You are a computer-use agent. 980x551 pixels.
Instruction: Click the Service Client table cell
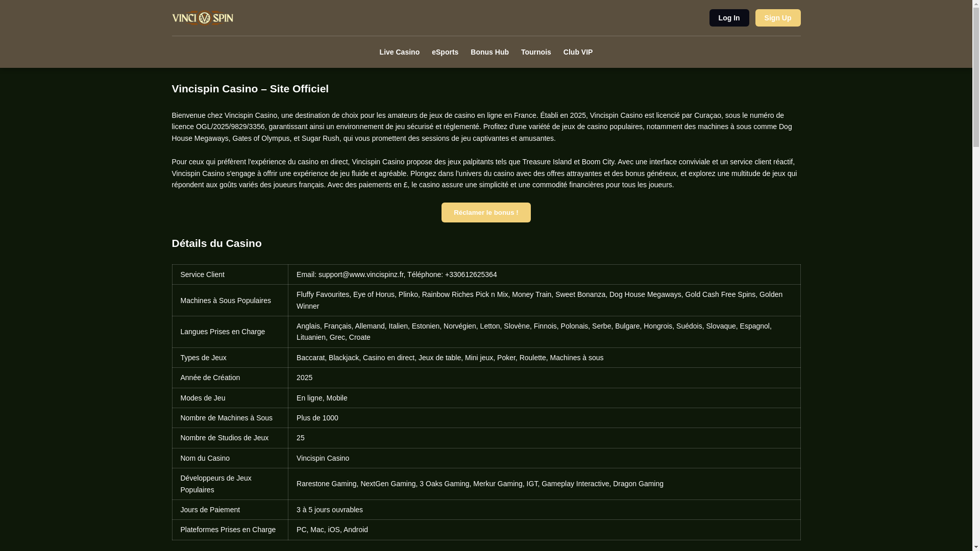230,274
